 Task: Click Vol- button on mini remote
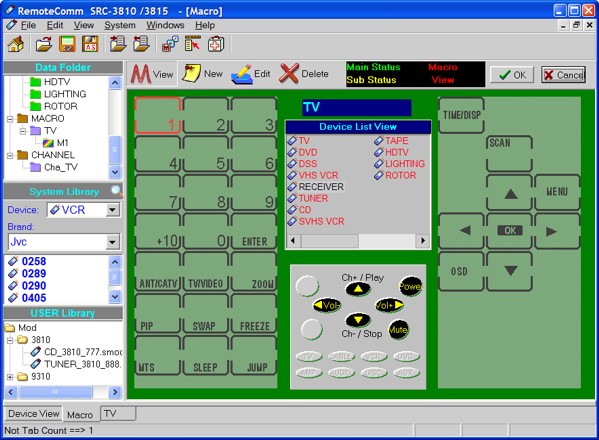pos(327,305)
